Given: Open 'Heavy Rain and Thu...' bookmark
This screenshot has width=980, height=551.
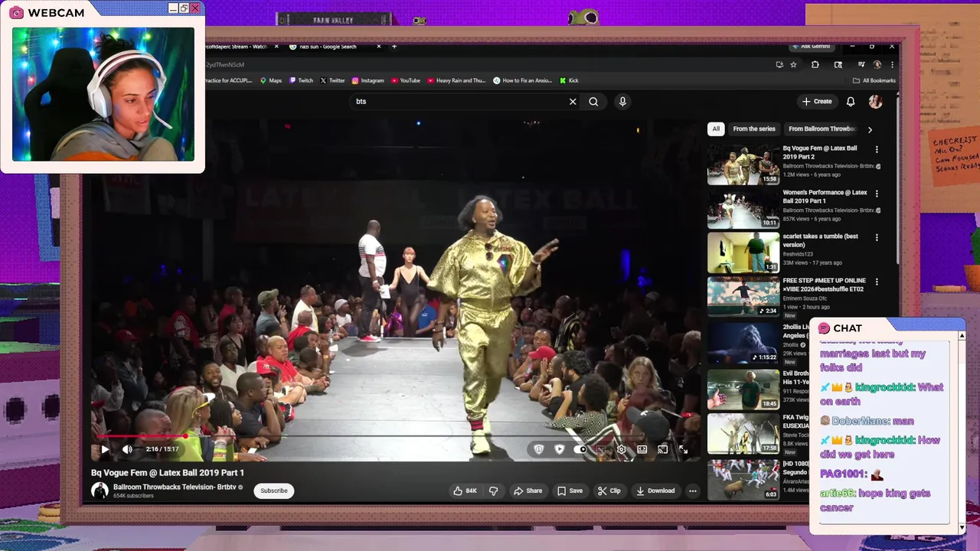Looking at the screenshot, I should point(456,80).
